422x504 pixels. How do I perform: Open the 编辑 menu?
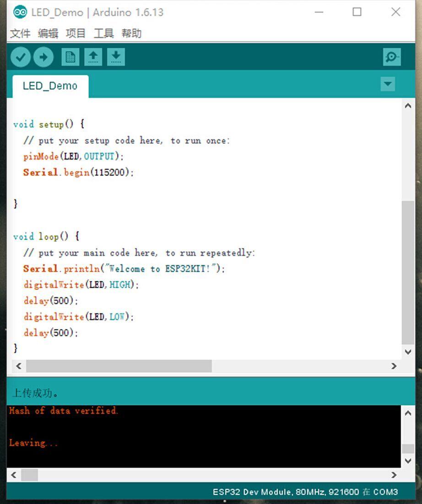point(48,33)
